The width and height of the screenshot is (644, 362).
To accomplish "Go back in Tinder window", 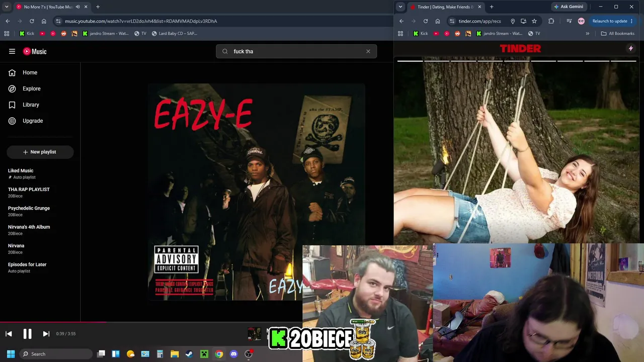I will [401, 21].
